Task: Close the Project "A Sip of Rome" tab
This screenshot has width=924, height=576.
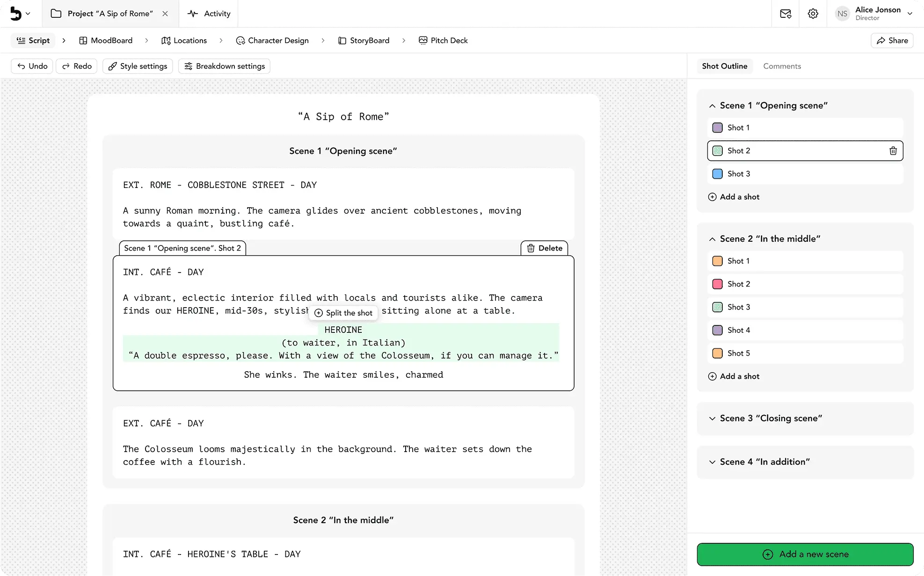Action: 165,14
